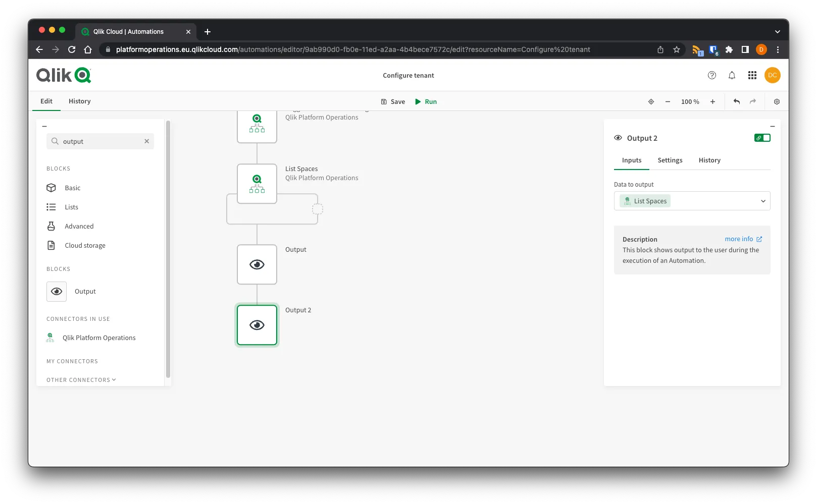Screen dimensions: 817x504
Task: Click the center canvas target icon
Action: click(651, 101)
